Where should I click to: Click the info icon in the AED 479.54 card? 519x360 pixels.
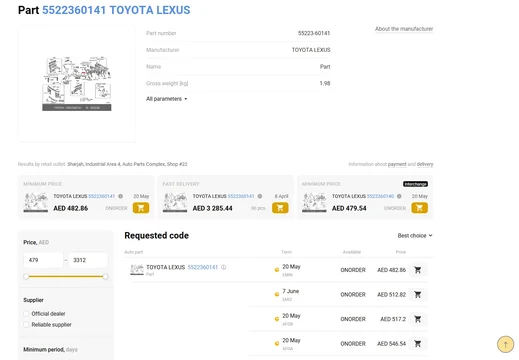click(x=399, y=196)
